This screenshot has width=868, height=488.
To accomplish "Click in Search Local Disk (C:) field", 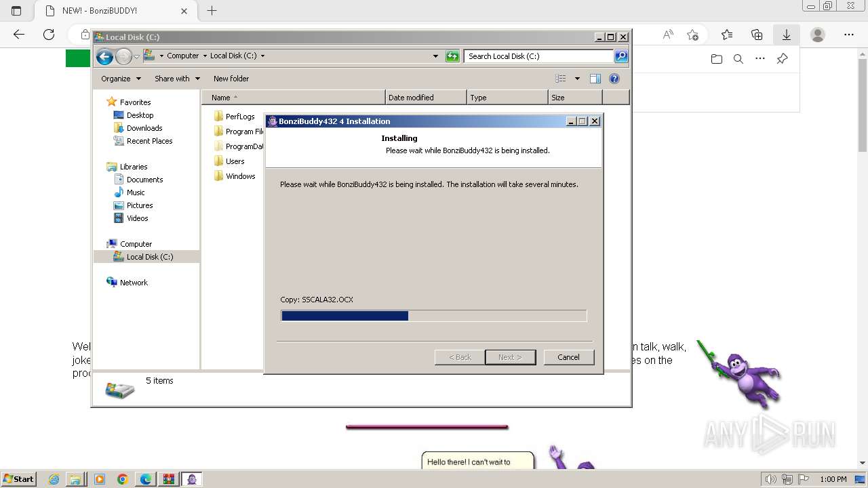I will (x=539, y=56).
